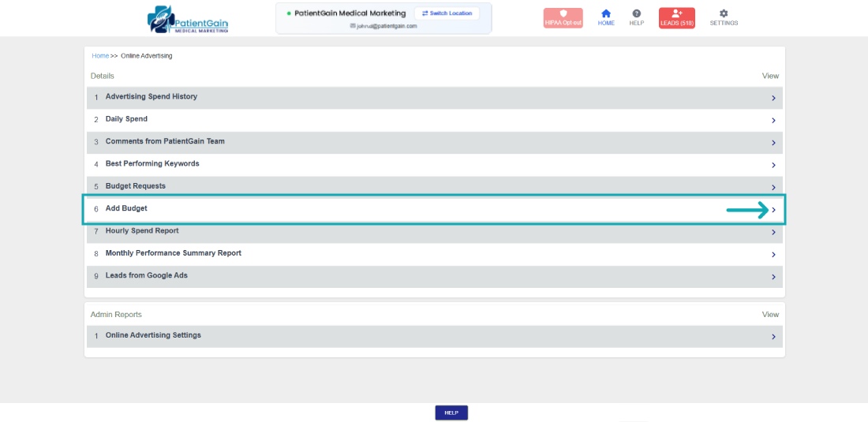This screenshot has width=868, height=422.
Task: Select Best Performing Keywords report
Action: 152,164
